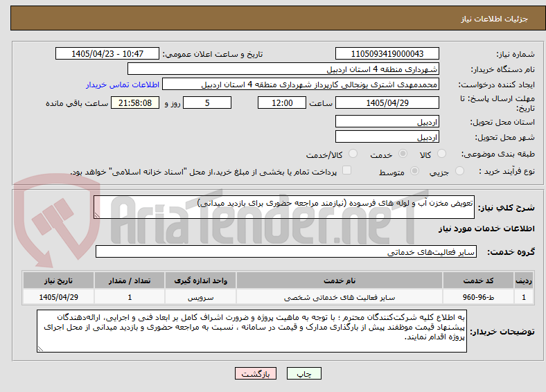Click the نوع فرآیند خرید label
Image resolution: width=546 pixels, height=392 pixels.
click(507, 171)
